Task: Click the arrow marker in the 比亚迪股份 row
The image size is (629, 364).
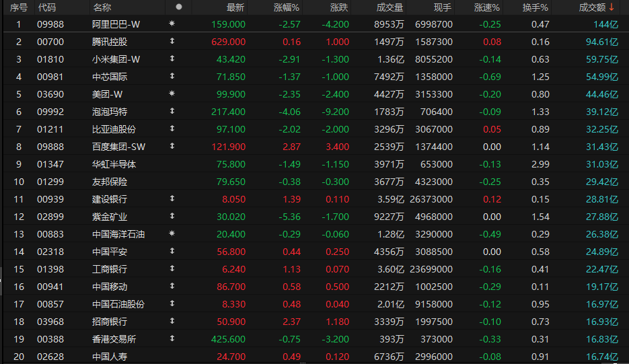Action: (x=172, y=129)
